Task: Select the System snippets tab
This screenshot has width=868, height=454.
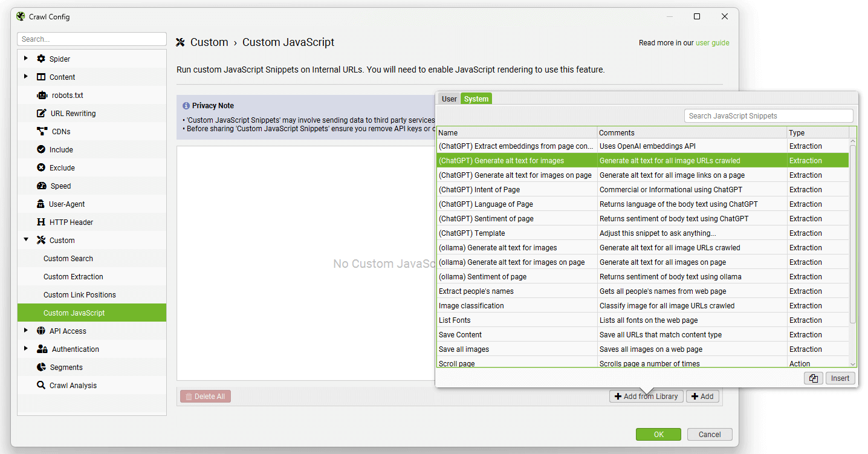Action: coord(476,99)
